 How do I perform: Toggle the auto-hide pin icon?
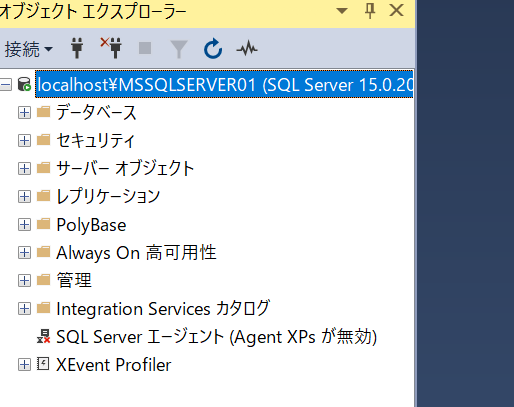point(370,11)
